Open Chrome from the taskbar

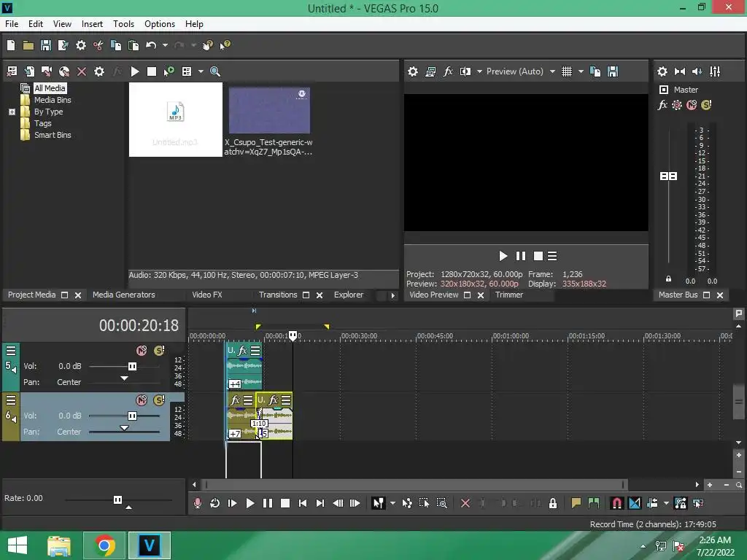pyautogui.click(x=104, y=545)
